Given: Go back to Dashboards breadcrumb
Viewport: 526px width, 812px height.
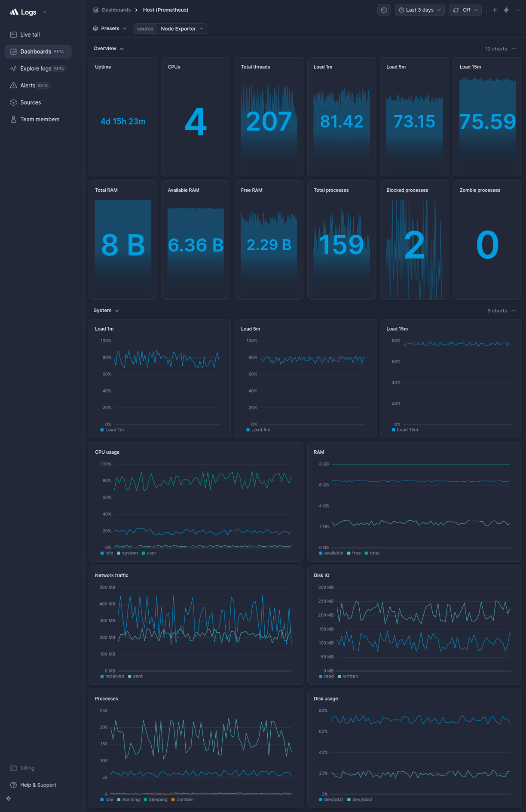Looking at the screenshot, I should (x=116, y=10).
